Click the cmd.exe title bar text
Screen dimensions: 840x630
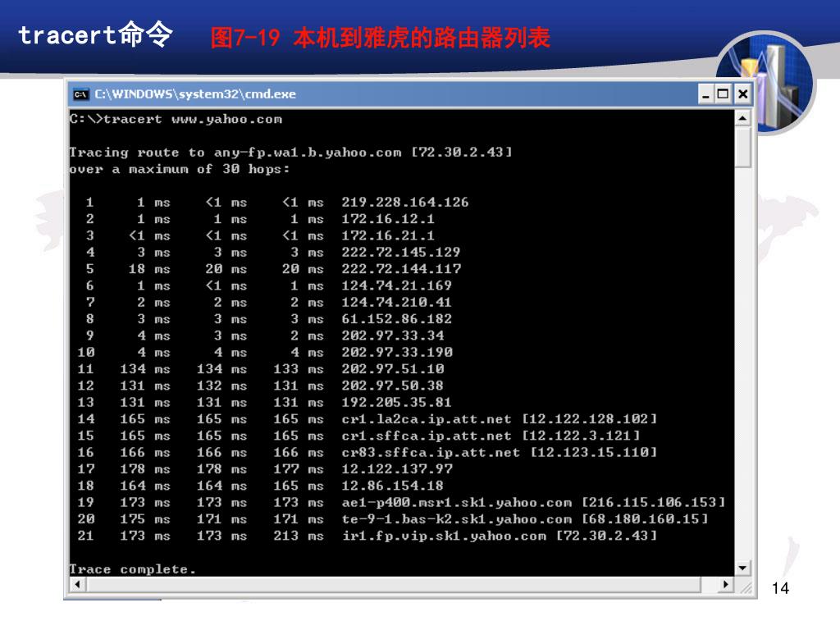tap(195, 94)
